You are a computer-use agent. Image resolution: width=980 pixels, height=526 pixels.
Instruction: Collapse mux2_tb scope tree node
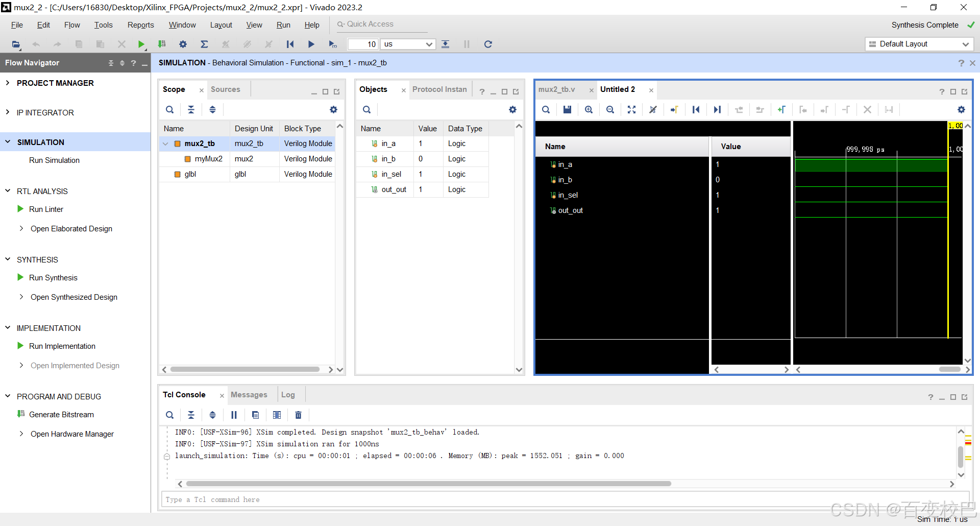click(165, 144)
